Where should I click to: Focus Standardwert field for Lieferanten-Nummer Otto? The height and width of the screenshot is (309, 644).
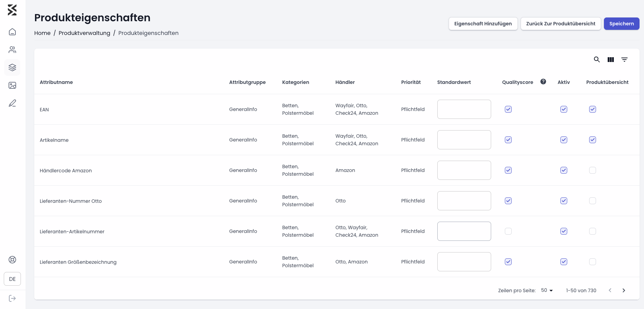[x=464, y=201]
